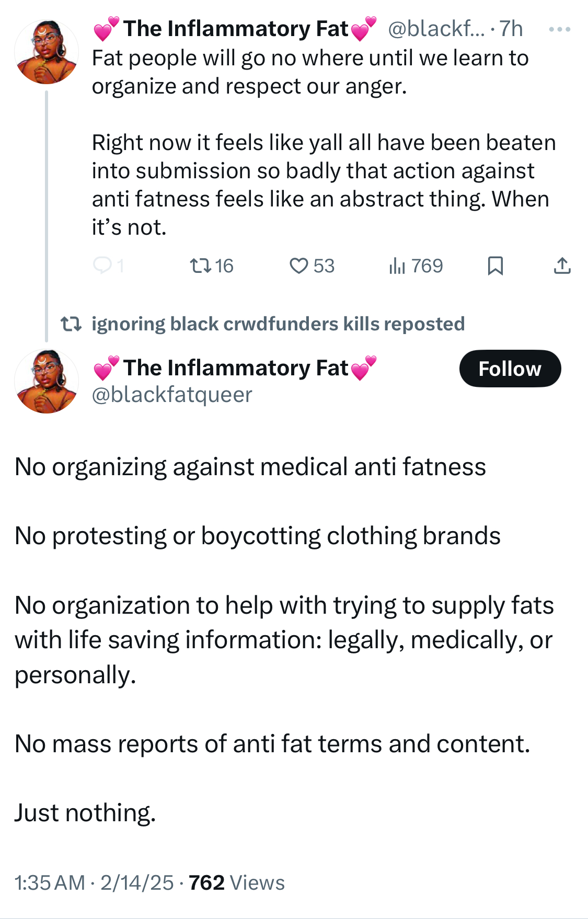Tap display name in the parent tweet header
The width and height of the screenshot is (588, 919).
pos(235,29)
